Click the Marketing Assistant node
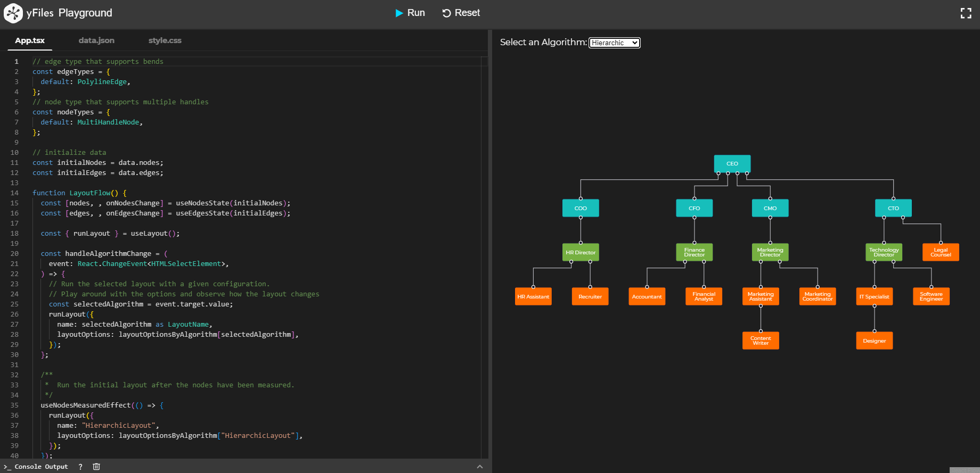This screenshot has width=980, height=473. pyautogui.click(x=761, y=296)
